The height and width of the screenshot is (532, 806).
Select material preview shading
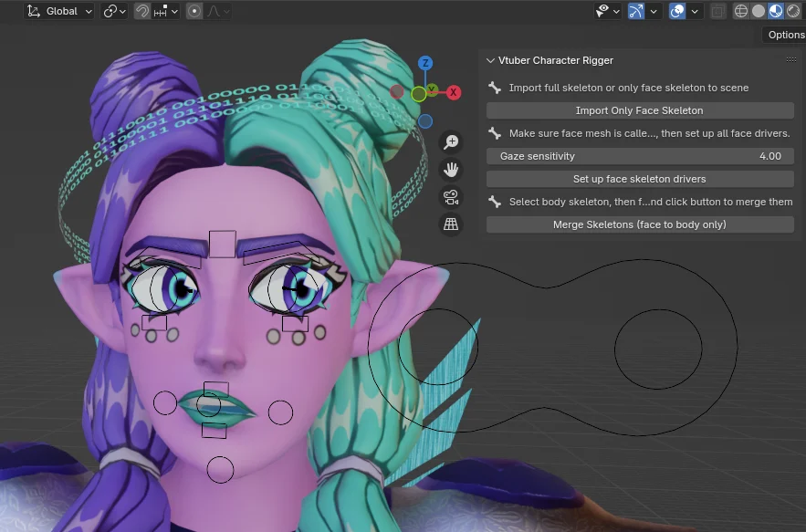click(775, 11)
